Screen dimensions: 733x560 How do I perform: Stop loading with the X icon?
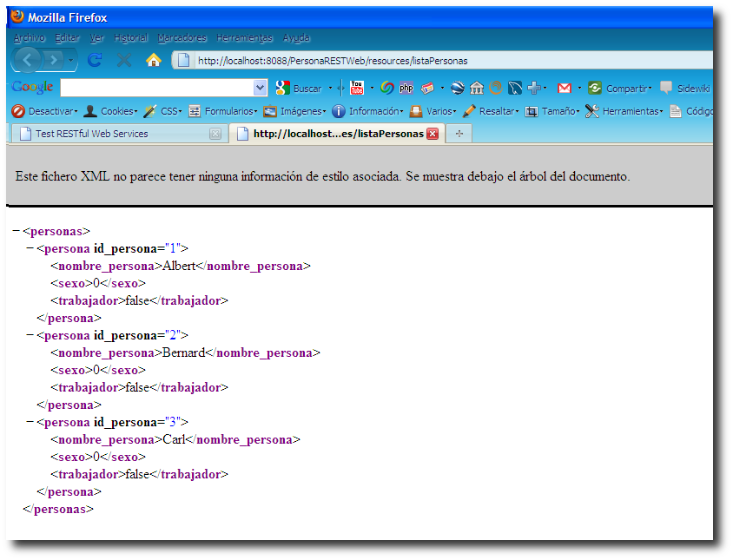(x=124, y=60)
